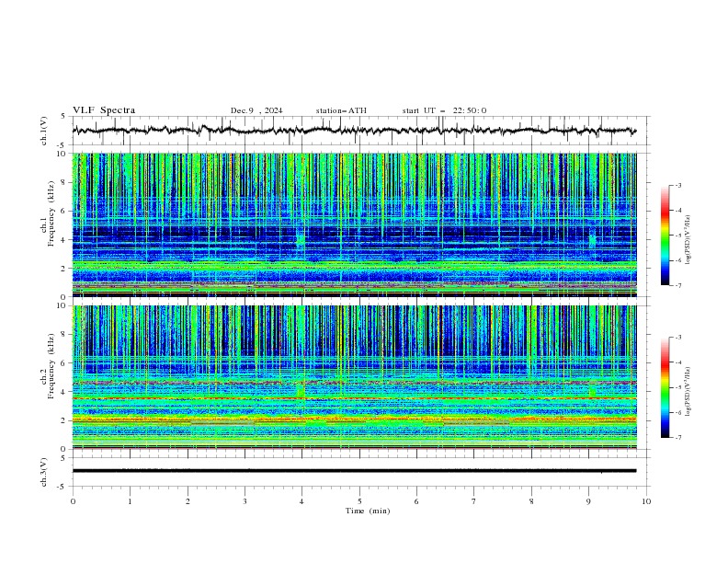
Task: Click time axis tick label "1"
Action: pyautogui.click(x=130, y=501)
